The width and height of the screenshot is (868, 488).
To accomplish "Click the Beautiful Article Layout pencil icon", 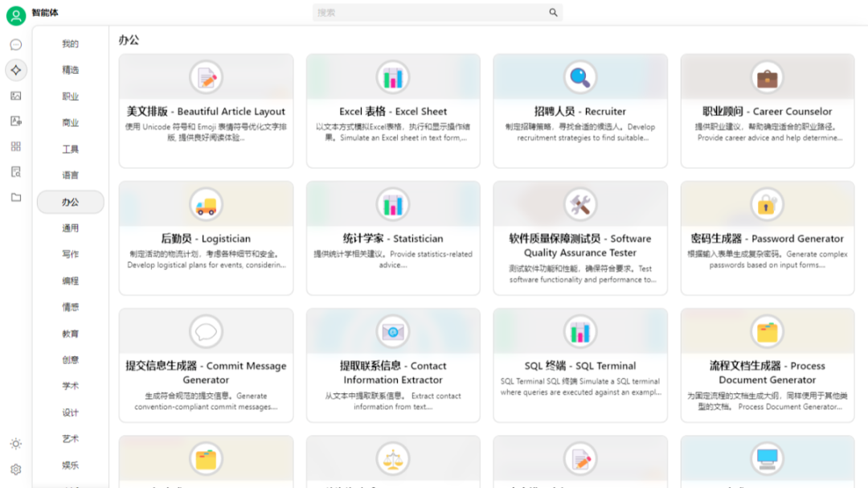I will [206, 77].
